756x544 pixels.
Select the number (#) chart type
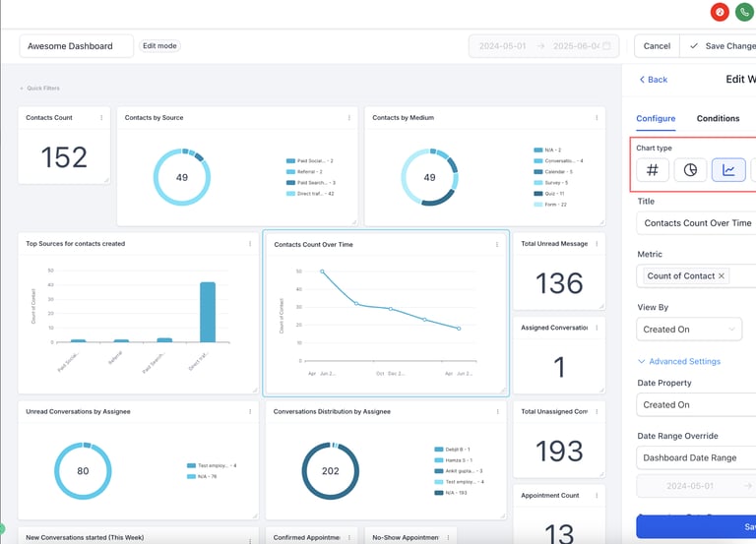pos(653,170)
